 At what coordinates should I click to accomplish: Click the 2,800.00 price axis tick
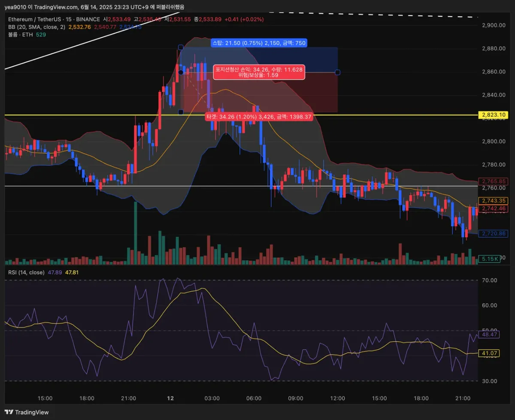(493, 141)
